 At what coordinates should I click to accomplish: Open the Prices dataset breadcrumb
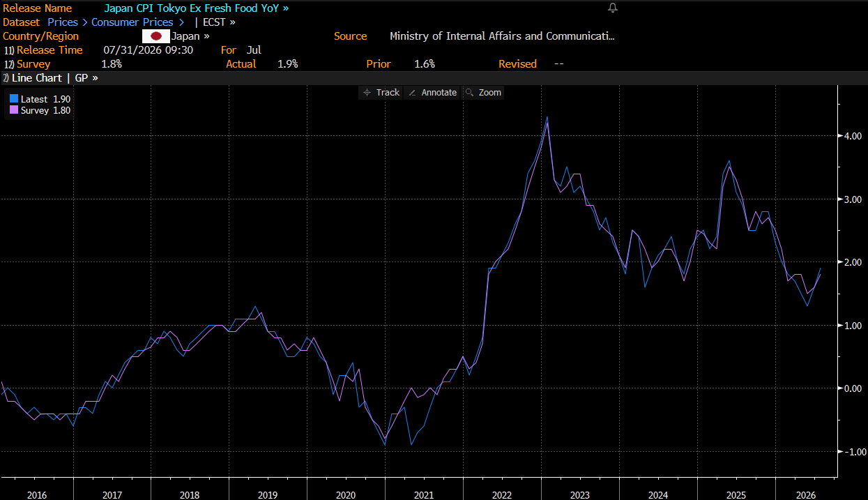click(63, 22)
